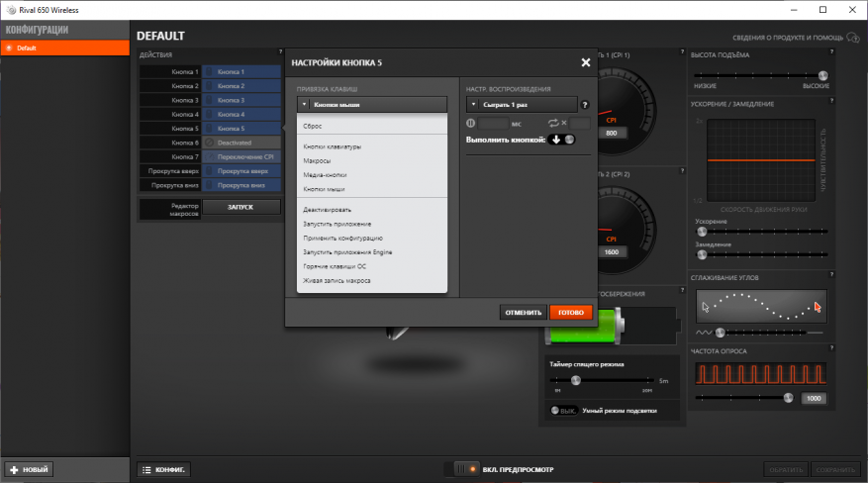Image resolution: width=868 pixels, height=483 pixels.
Task: Click the repeat loop icon
Action: (x=553, y=124)
